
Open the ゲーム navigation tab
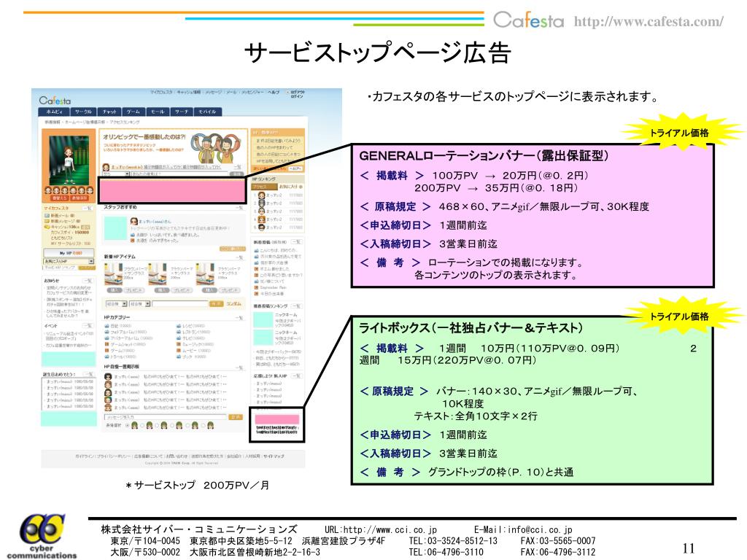tap(133, 112)
